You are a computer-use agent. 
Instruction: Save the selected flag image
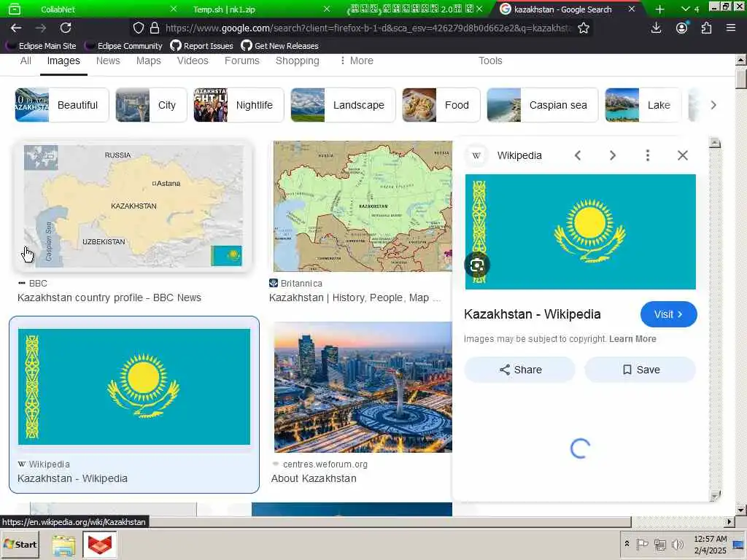(640, 370)
